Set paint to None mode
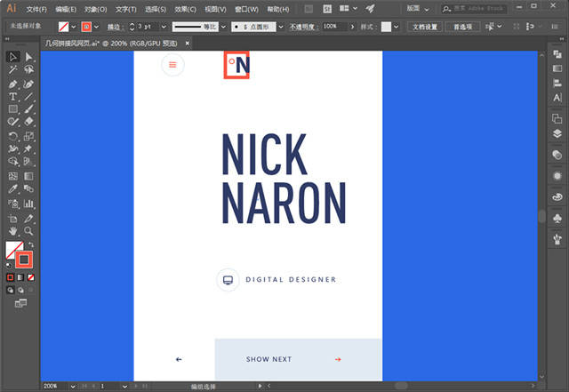Image resolution: width=569 pixels, height=392 pixels. click(x=29, y=277)
